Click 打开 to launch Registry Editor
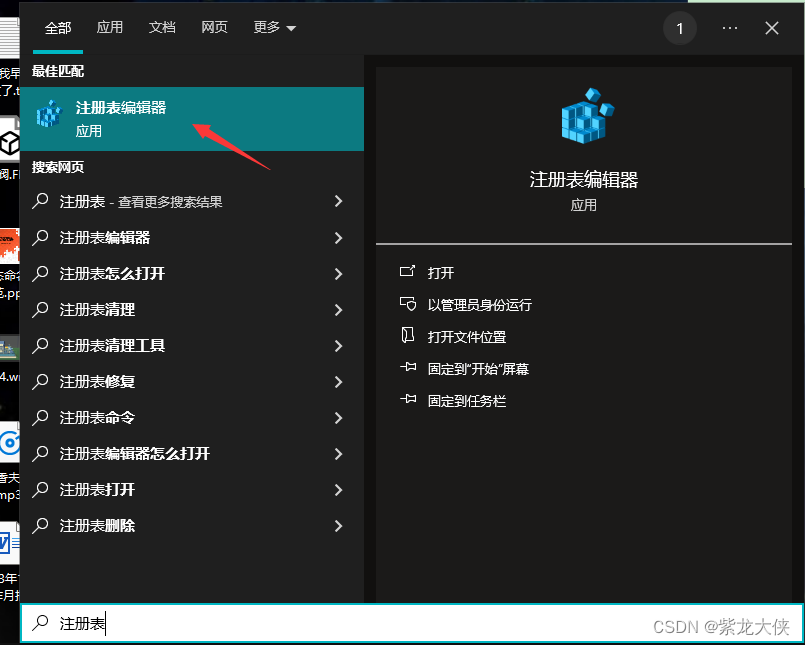805x645 pixels. click(x=440, y=273)
